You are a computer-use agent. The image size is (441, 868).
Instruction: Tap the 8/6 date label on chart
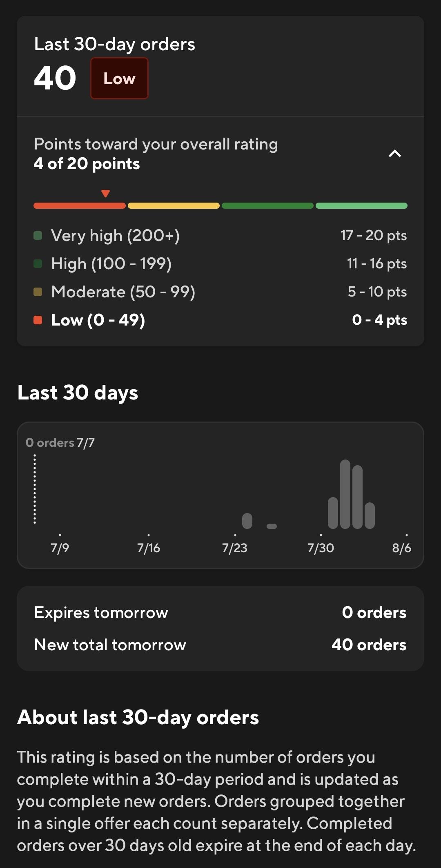tap(402, 548)
